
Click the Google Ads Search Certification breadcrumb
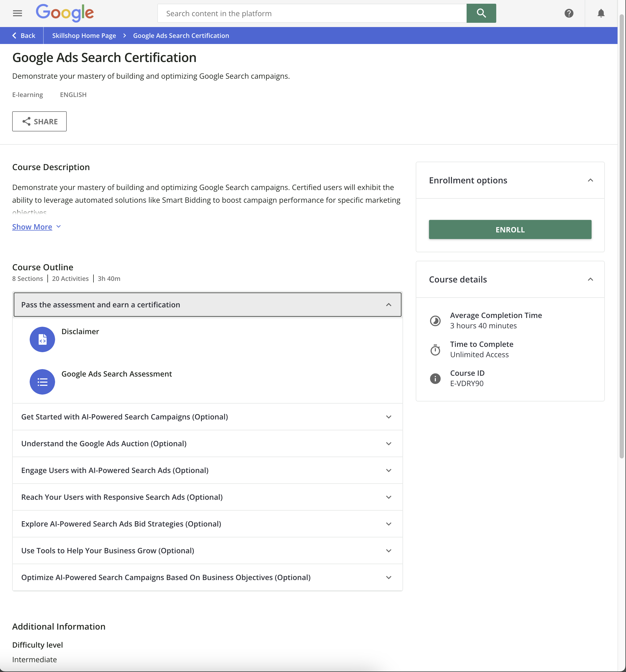(181, 35)
